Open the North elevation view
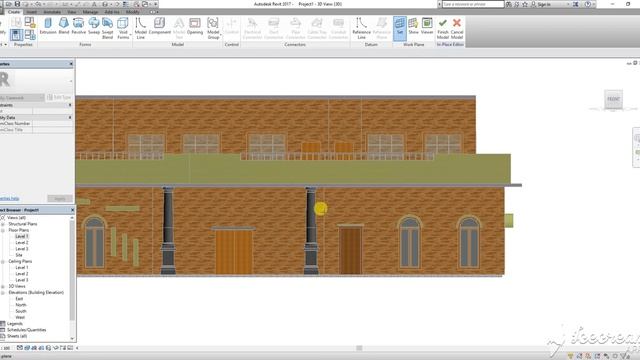The image size is (640, 360). [21, 305]
